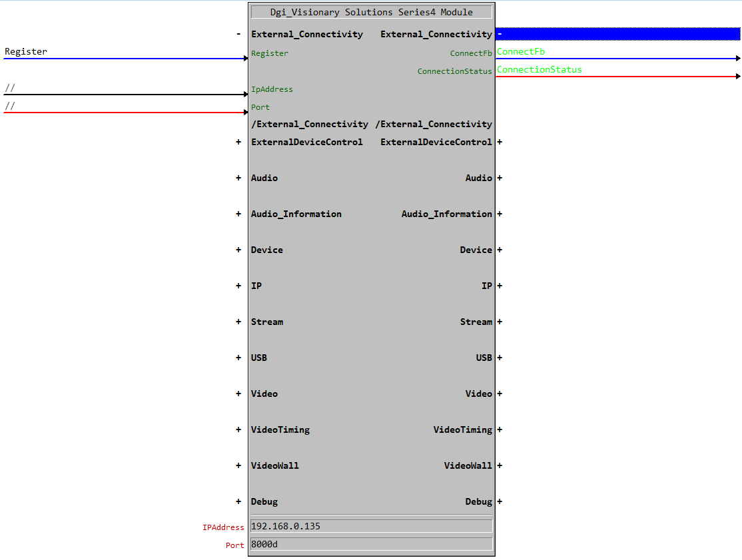
Task: Click the right External_Connectivity header label
Action: 436,35
